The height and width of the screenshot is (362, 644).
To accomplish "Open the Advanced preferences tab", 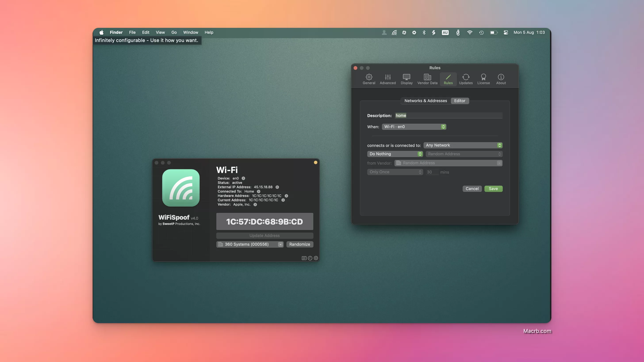I will tap(387, 79).
